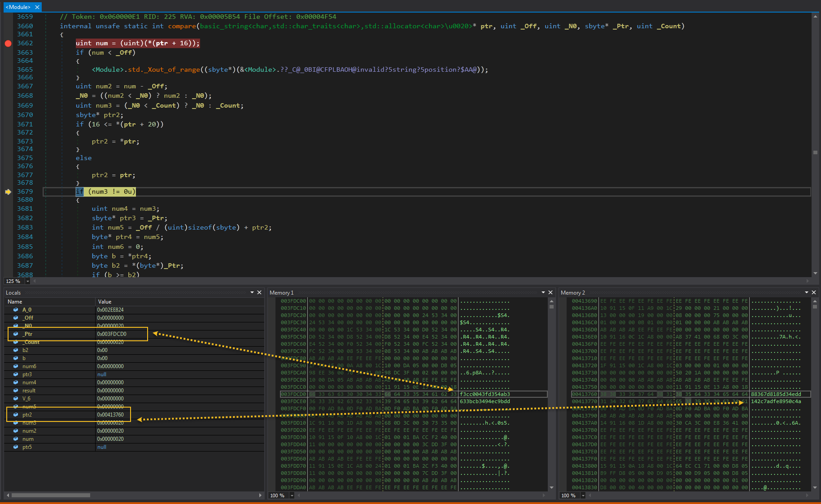Click the null value of ptr3
The image size is (821, 504).
[102, 374]
